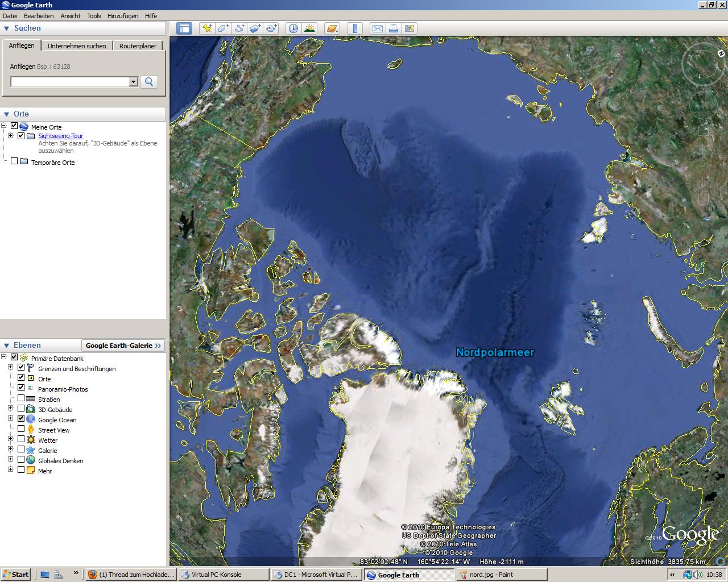The width and height of the screenshot is (728, 582).
Task: Click the Add Placemark pushpin icon
Action: click(x=207, y=28)
